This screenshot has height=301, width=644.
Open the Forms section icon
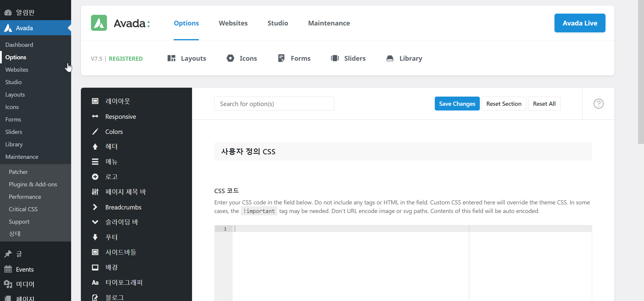click(281, 58)
